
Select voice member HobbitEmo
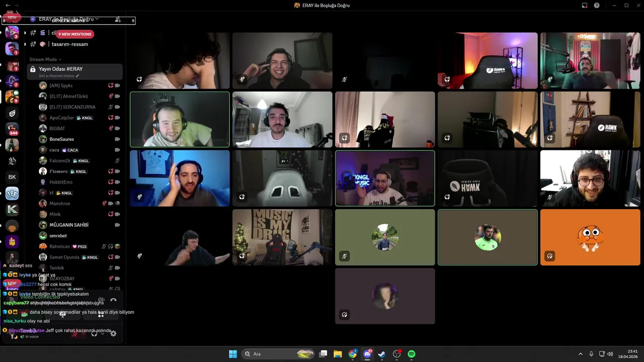[79, 182]
